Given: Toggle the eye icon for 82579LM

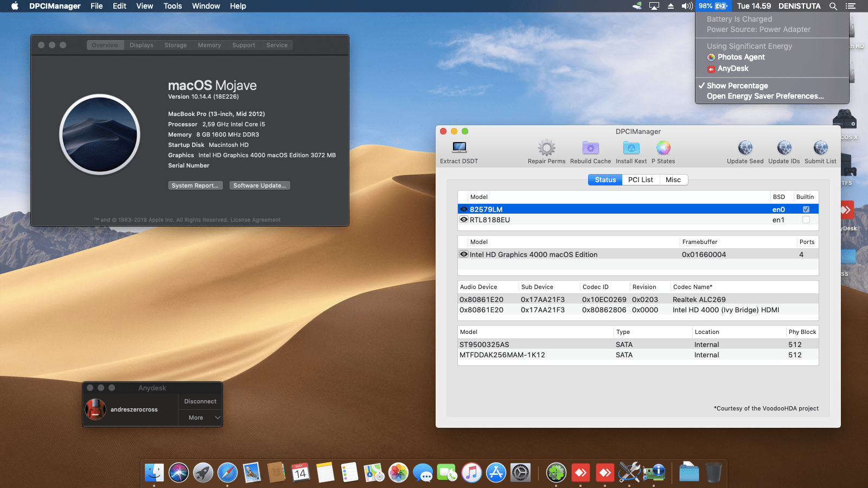Looking at the screenshot, I should click(x=464, y=209).
